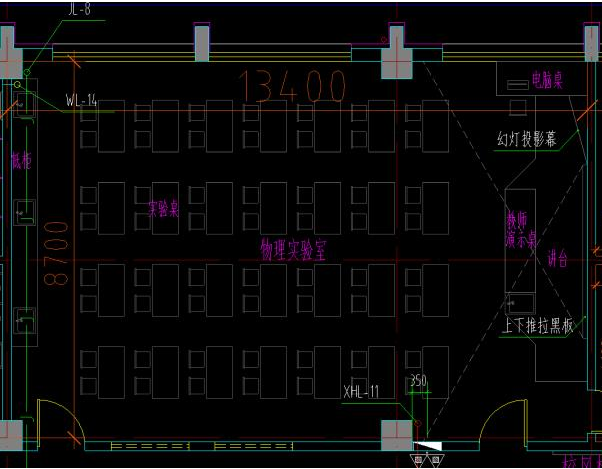
Task: Click the 电脑桌 label
Action: [x=546, y=79]
